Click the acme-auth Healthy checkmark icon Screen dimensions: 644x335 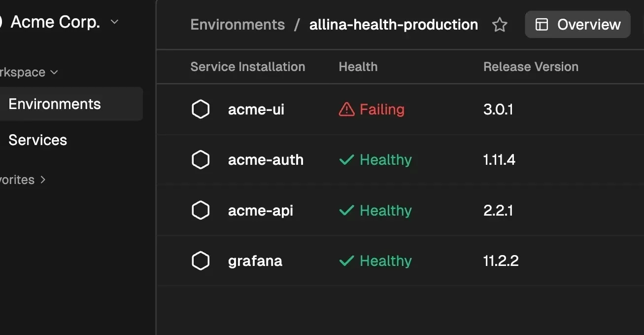347,160
